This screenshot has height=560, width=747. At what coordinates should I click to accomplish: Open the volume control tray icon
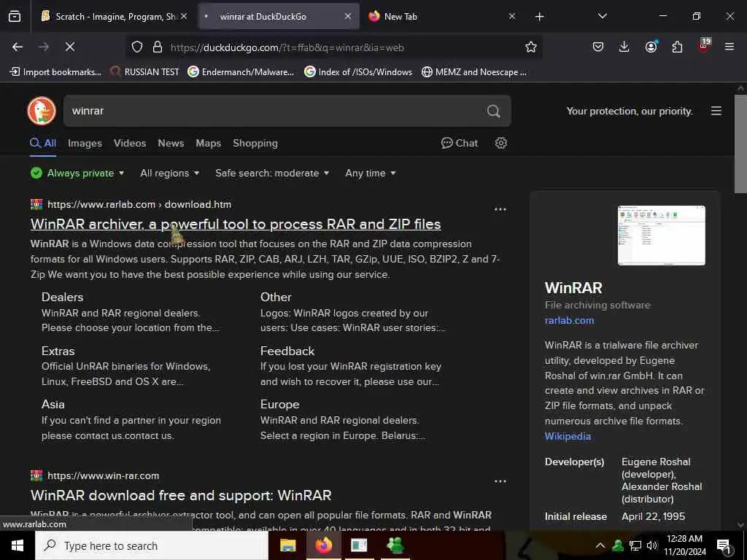point(651,545)
